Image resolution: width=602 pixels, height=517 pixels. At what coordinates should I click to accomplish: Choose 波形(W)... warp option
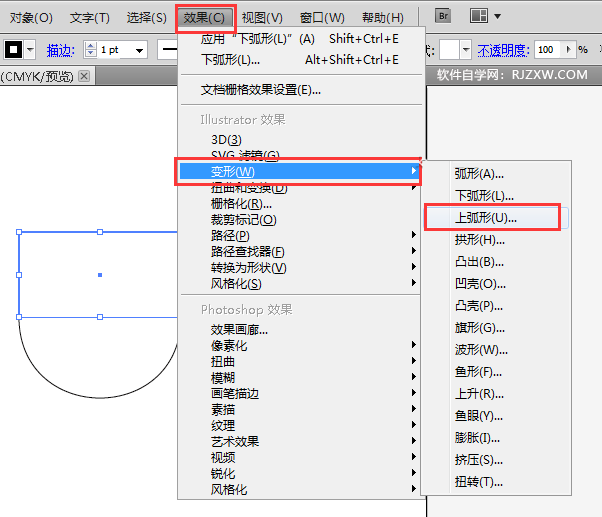[496, 350]
